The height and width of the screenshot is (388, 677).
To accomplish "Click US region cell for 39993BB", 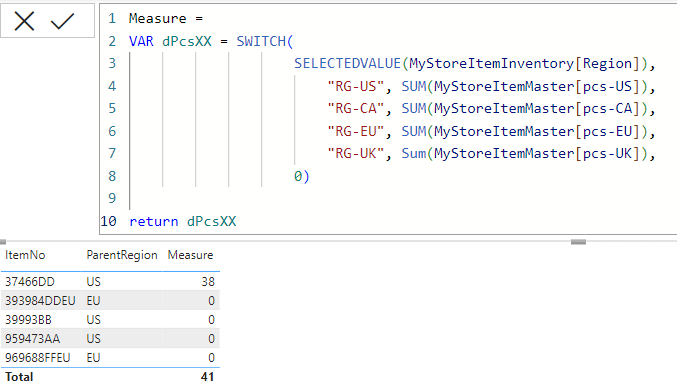I will pyautogui.click(x=93, y=320).
